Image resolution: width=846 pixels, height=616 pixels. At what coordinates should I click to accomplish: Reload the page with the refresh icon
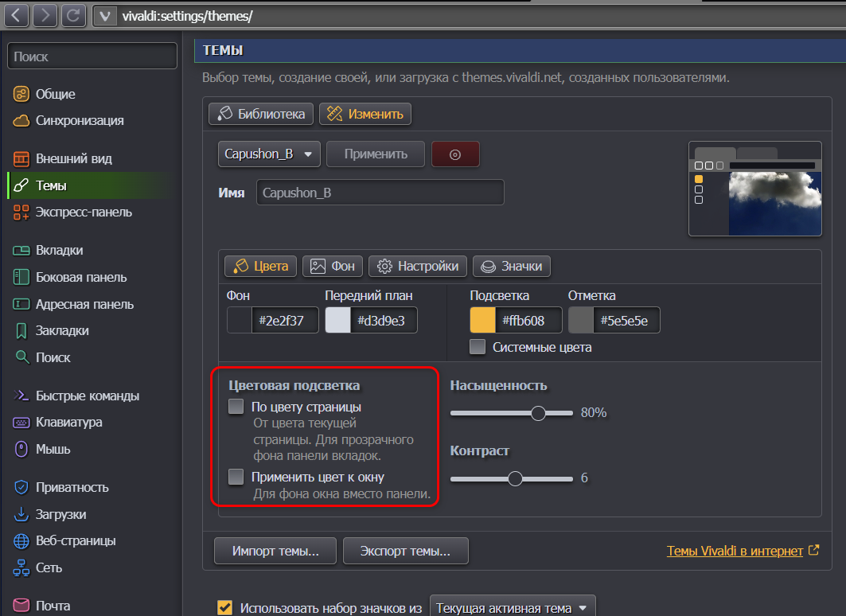pos(73,16)
